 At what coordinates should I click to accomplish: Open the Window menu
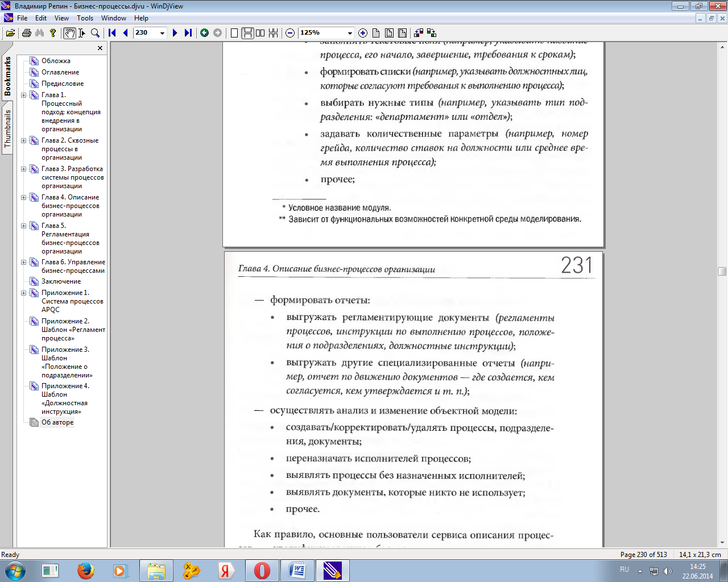pos(114,18)
